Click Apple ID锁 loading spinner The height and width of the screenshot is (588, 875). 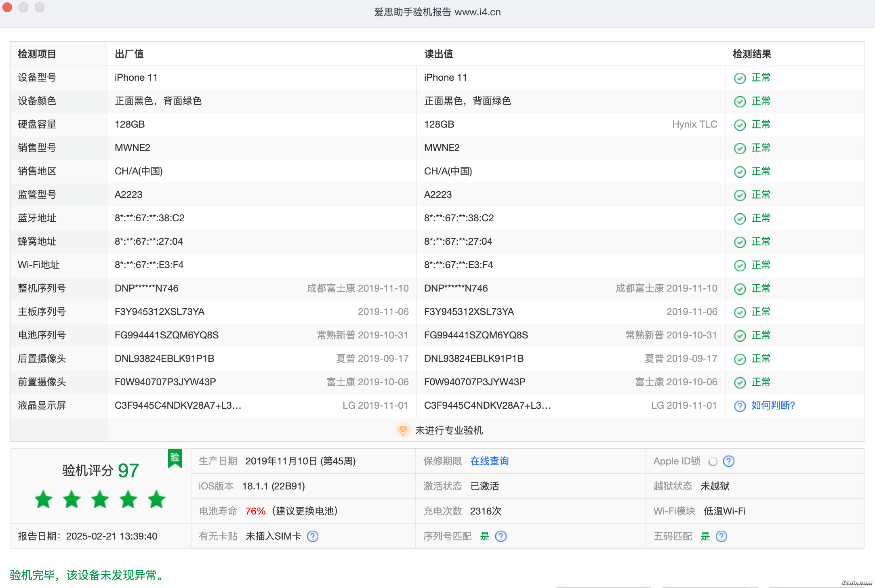(x=713, y=461)
